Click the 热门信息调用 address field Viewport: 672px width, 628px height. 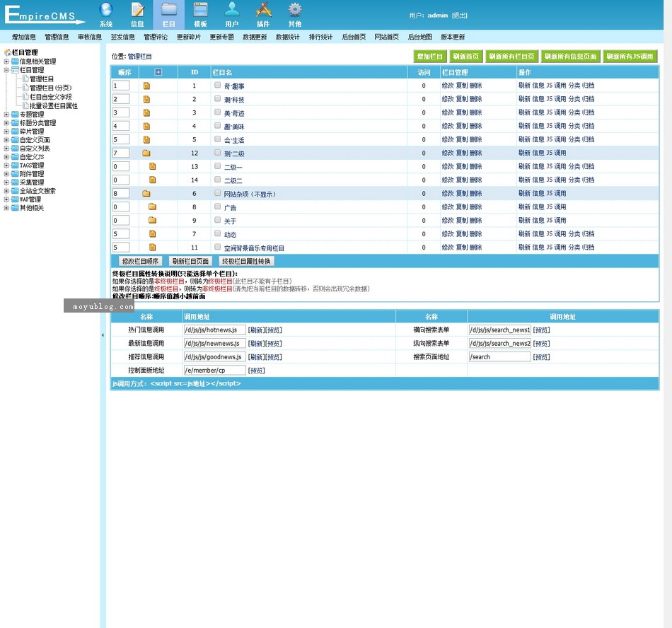[x=215, y=330]
